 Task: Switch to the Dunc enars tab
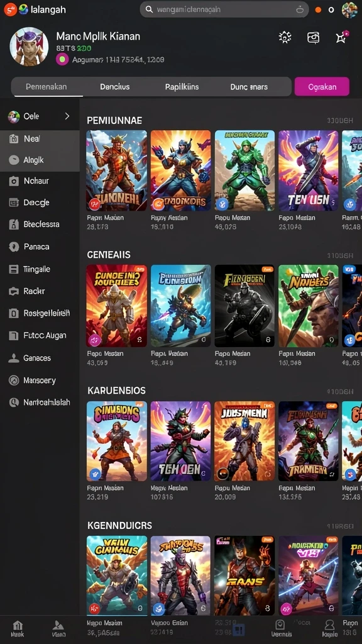click(x=249, y=87)
